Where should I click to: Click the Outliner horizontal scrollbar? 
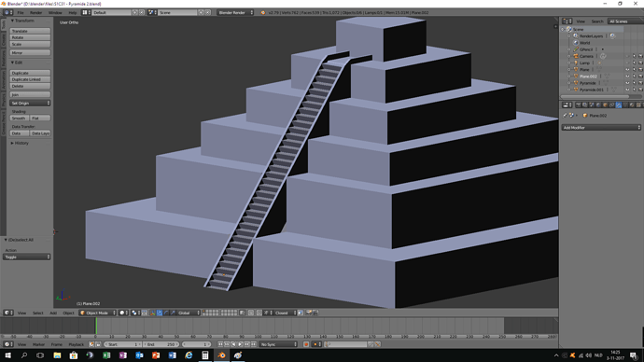pyautogui.click(x=595, y=96)
